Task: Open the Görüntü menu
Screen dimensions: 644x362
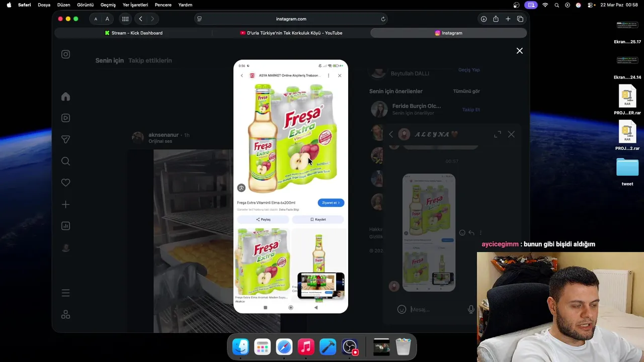Action: point(85,5)
